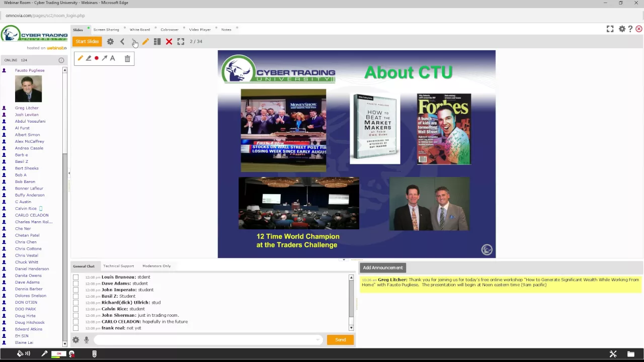The image size is (644, 362).
Task: Remove slides with the red X
Action: (169, 42)
